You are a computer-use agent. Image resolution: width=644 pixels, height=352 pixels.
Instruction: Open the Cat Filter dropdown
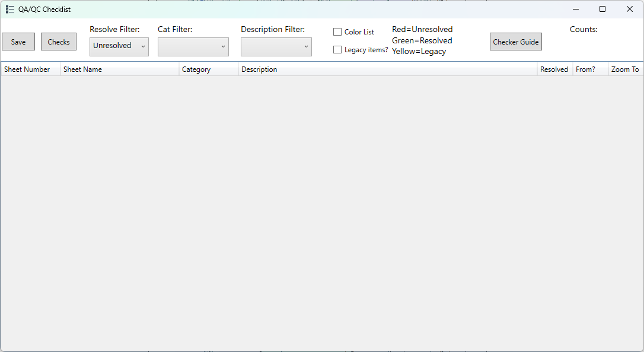coord(193,47)
